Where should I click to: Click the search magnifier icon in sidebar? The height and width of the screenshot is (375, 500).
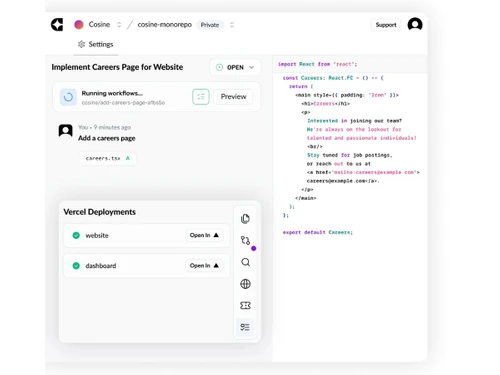[245, 262]
